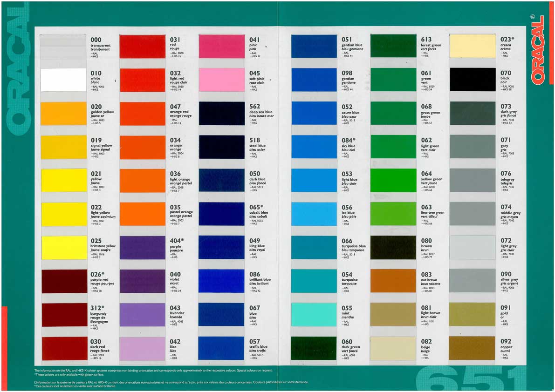Pick the 036 light orange swatch
This screenshot has width=555, height=392.
click(x=143, y=180)
